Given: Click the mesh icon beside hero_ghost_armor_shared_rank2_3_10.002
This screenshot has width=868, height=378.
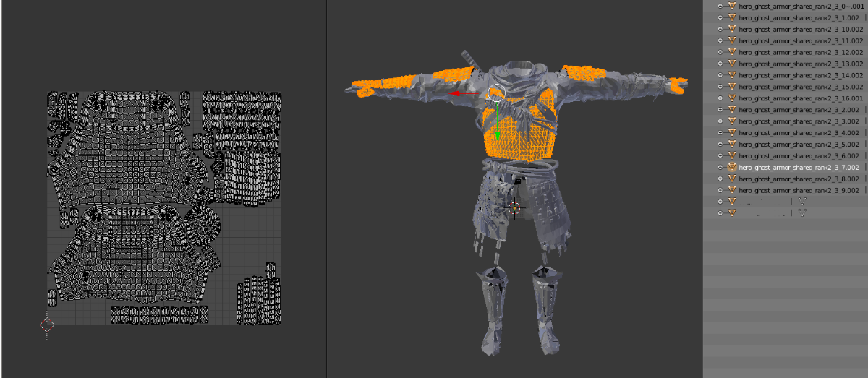Looking at the screenshot, I should [x=731, y=29].
